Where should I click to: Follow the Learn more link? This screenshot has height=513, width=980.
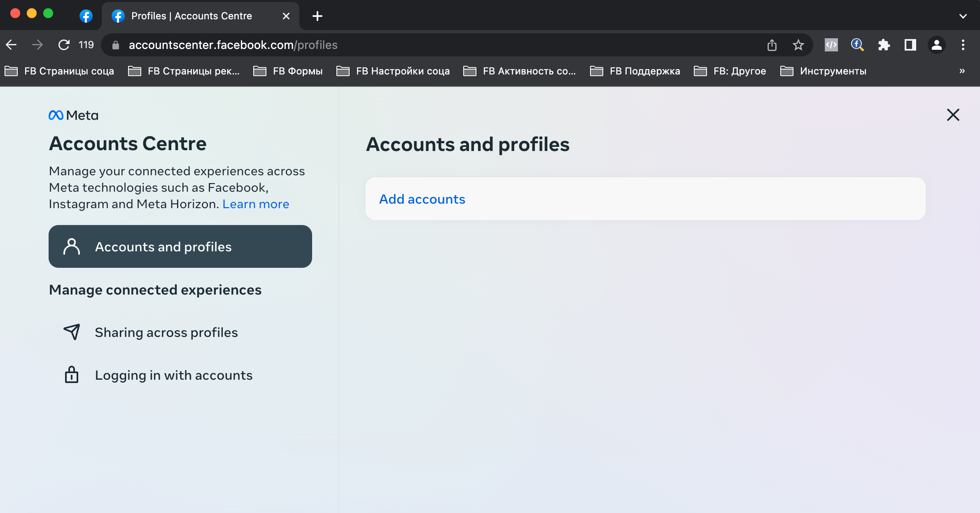[256, 204]
